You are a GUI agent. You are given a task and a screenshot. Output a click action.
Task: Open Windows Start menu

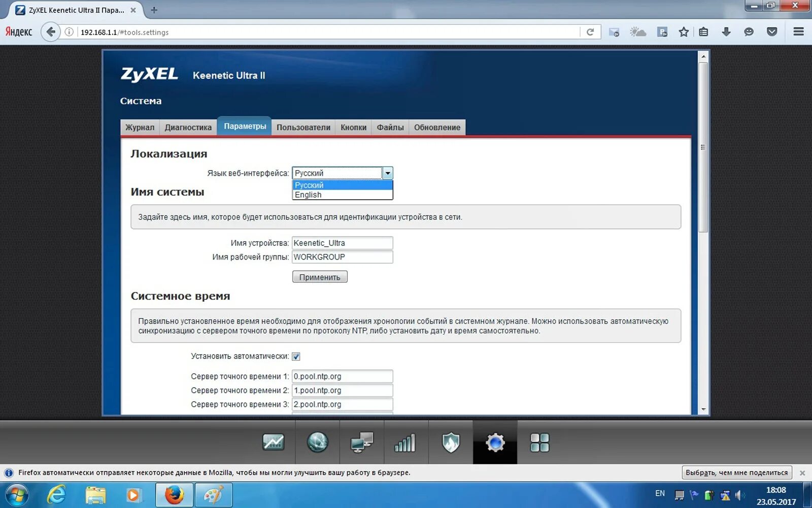[16, 495]
